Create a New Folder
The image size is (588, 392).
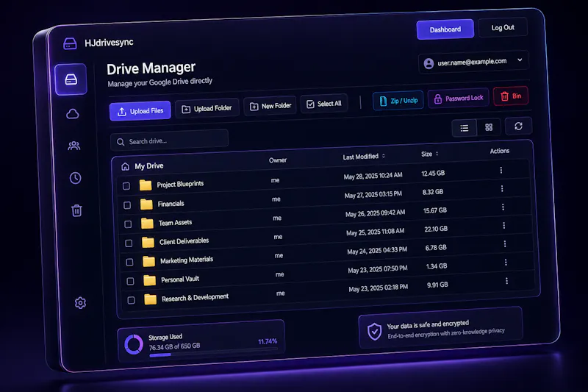click(270, 106)
